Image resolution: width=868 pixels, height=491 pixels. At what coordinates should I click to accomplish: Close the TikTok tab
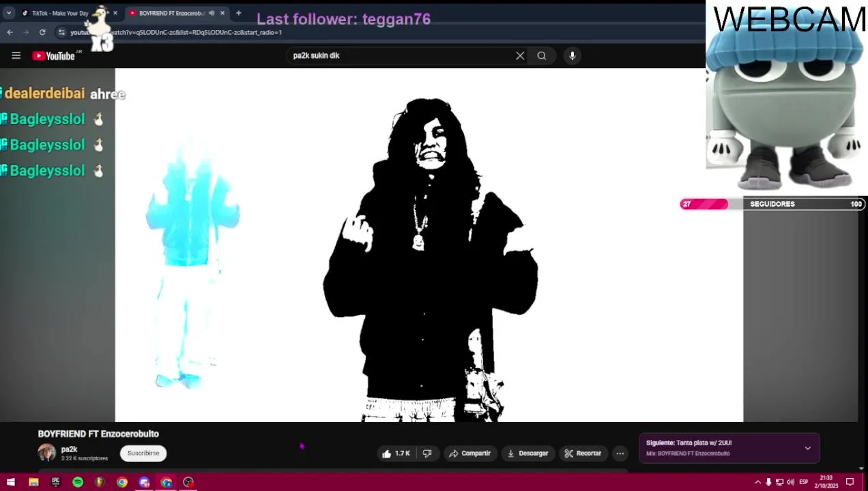tap(115, 13)
